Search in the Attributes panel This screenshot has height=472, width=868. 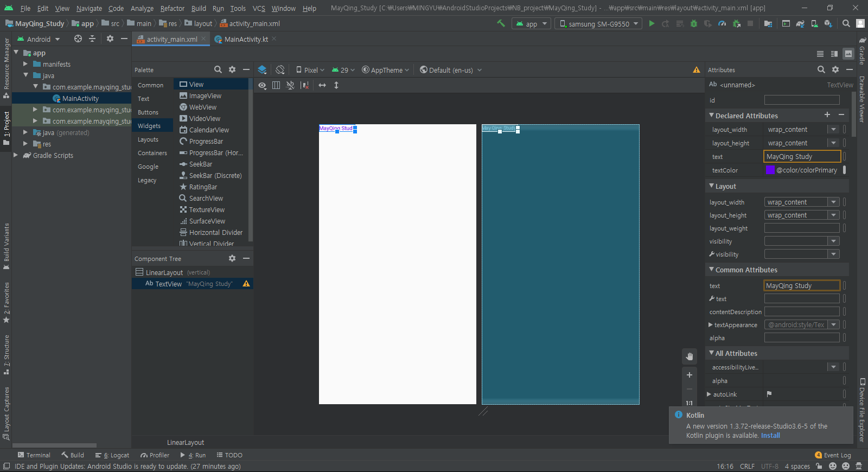[821, 69]
